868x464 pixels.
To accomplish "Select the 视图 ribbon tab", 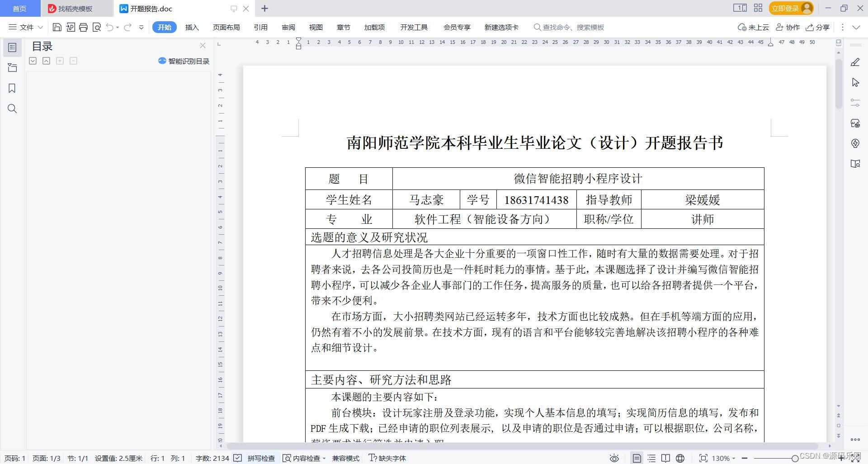I will coord(316,27).
